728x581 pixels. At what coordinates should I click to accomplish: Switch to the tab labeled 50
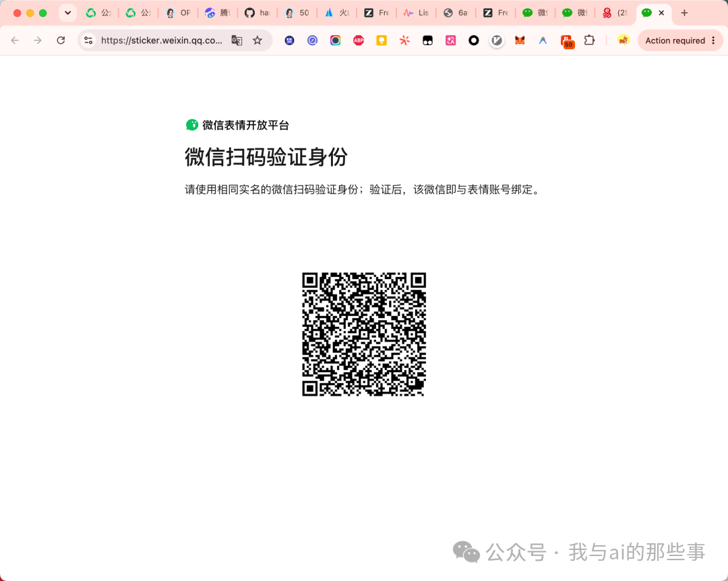pos(297,13)
